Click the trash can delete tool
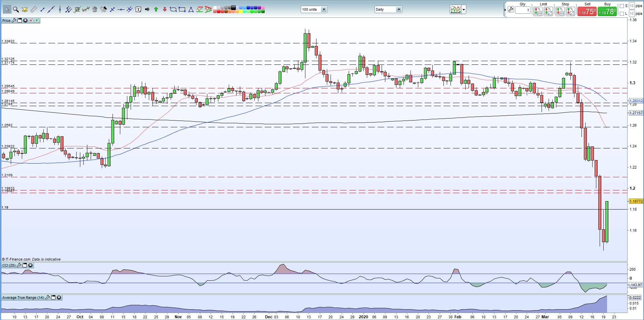This screenshot has height=320, width=644. pyautogui.click(x=95, y=9)
